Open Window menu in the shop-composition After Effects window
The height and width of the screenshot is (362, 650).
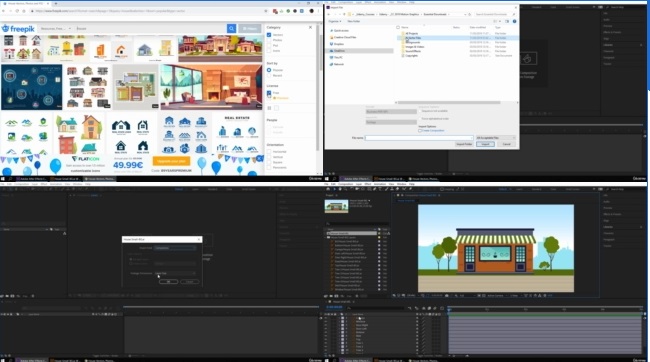click(x=402, y=184)
